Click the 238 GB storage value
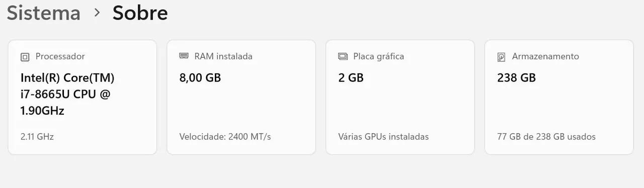Viewport: 644px width, 188px height. tap(516, 78)
